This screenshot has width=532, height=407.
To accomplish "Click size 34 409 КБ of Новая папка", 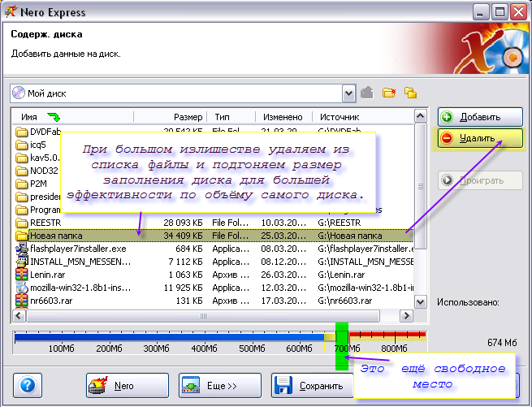I will [183, 236].
